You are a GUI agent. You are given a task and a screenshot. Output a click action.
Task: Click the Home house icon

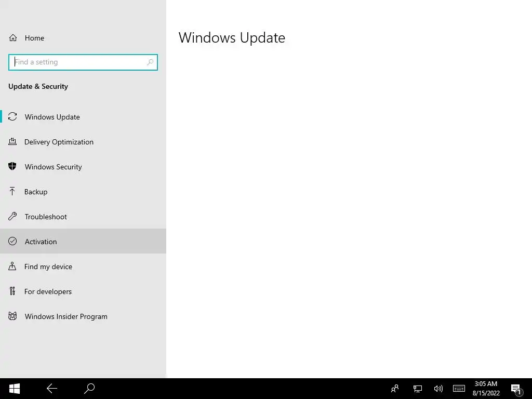13,37
